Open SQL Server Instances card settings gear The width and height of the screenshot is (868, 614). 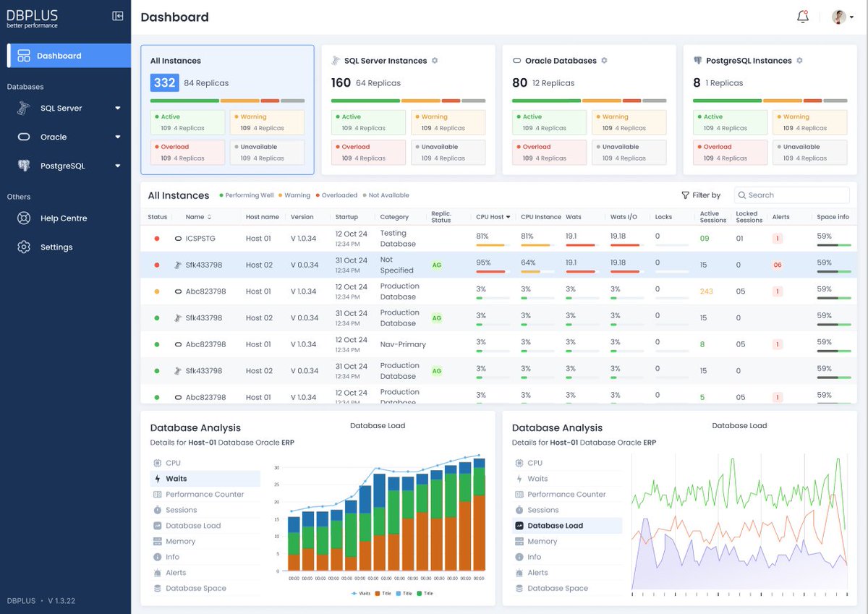(x=435, y=61)
